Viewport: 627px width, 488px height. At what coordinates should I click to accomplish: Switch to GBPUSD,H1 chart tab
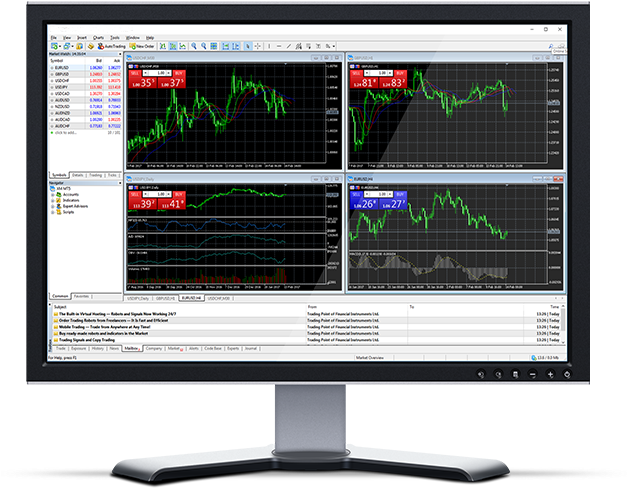click(x=163, y=297)
